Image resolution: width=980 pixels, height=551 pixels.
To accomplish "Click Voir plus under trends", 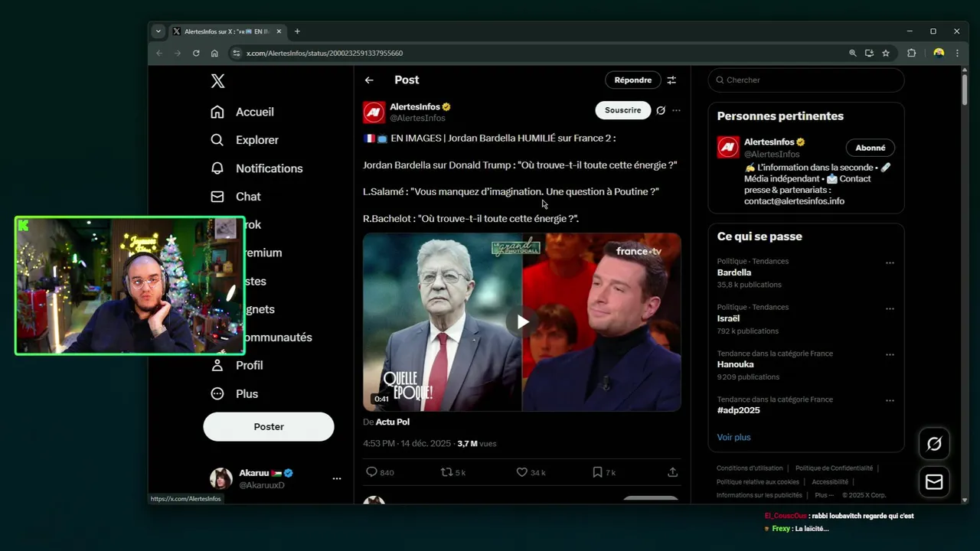I will pyautogui.click(x=733, y=438).
